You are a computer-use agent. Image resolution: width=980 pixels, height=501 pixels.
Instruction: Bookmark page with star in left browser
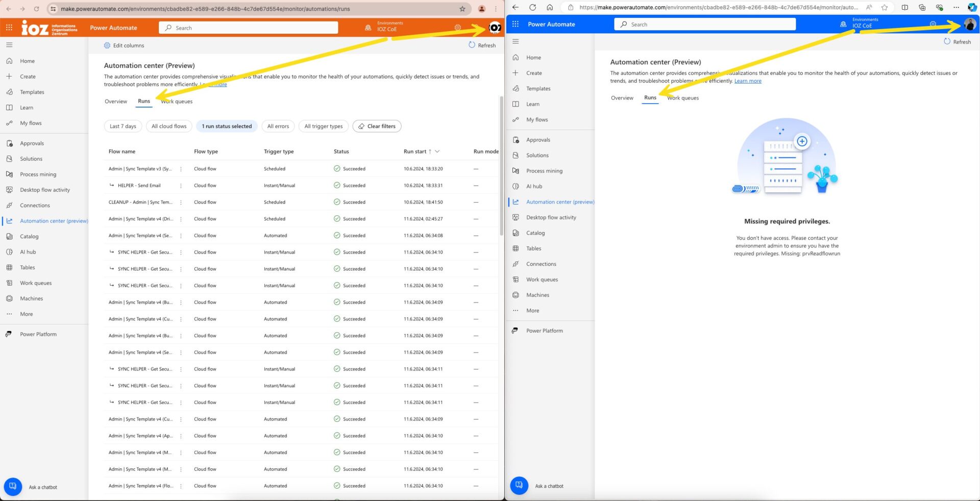click(x=462, y=9)
